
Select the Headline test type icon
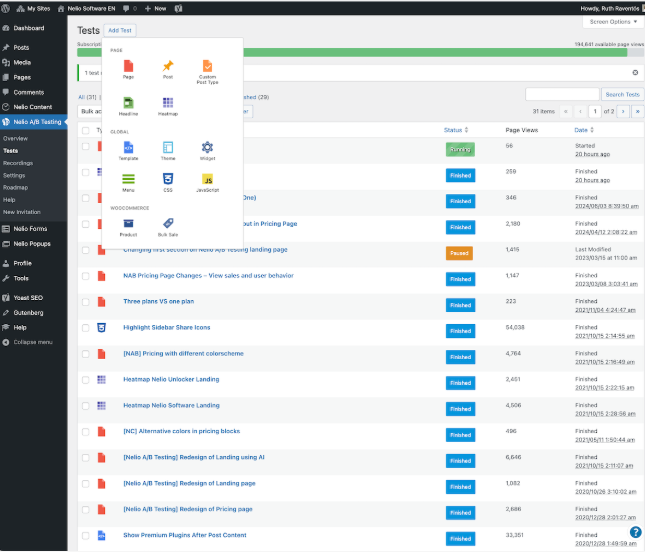128,102
